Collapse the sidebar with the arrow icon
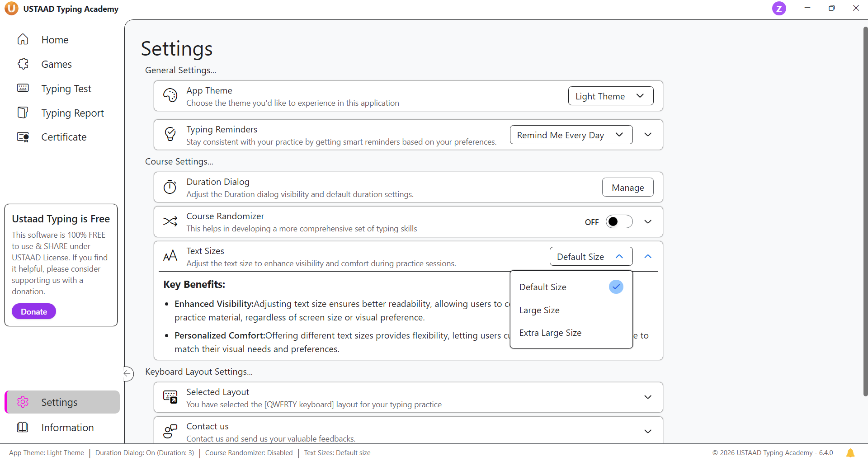Screen dimensions: 868x461 click(128, 373)
